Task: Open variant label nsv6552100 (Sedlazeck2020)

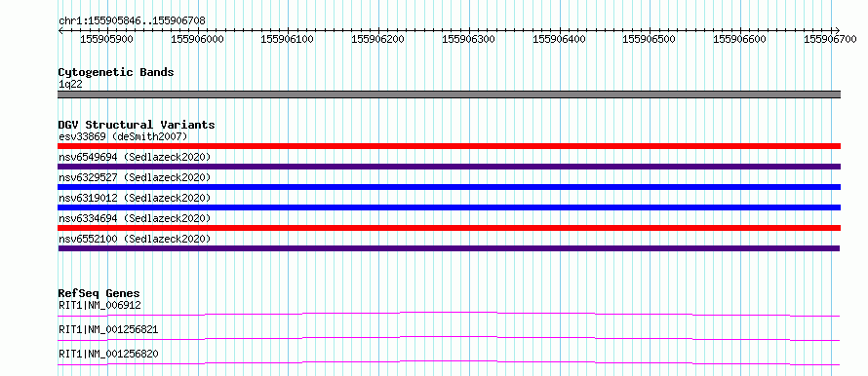Action: [x=135, y=239]
